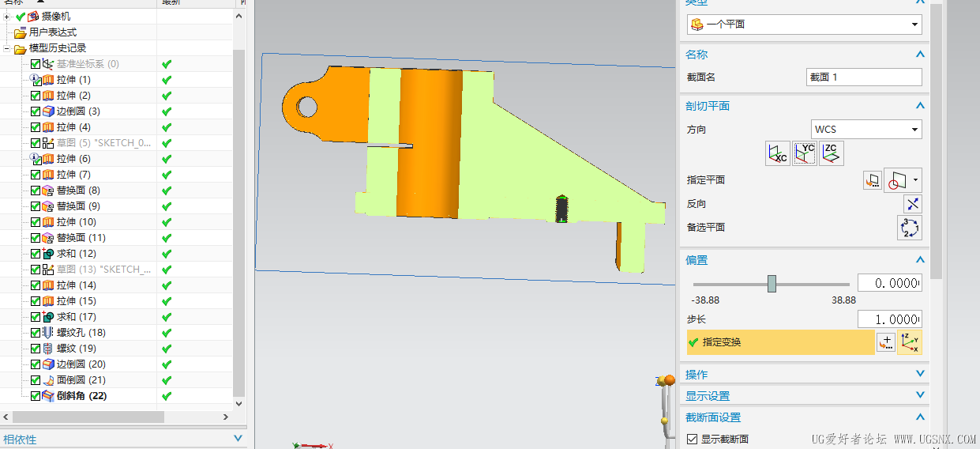Image resolution: width=980 pixels, height=449 pixels.
Task: Click the coordinate manipulator icon beside 指定变换
Action: tap(911, 343)
